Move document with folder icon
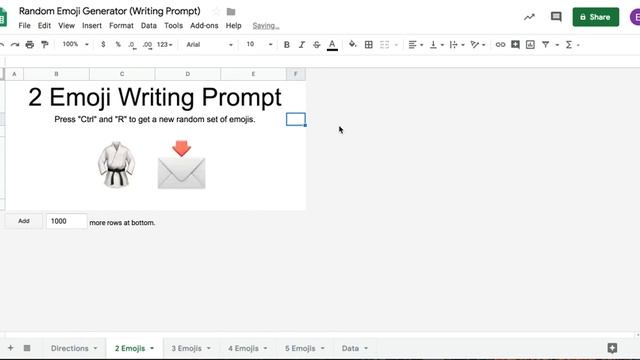The image size is (640, 360). click(x=231, y=12)
